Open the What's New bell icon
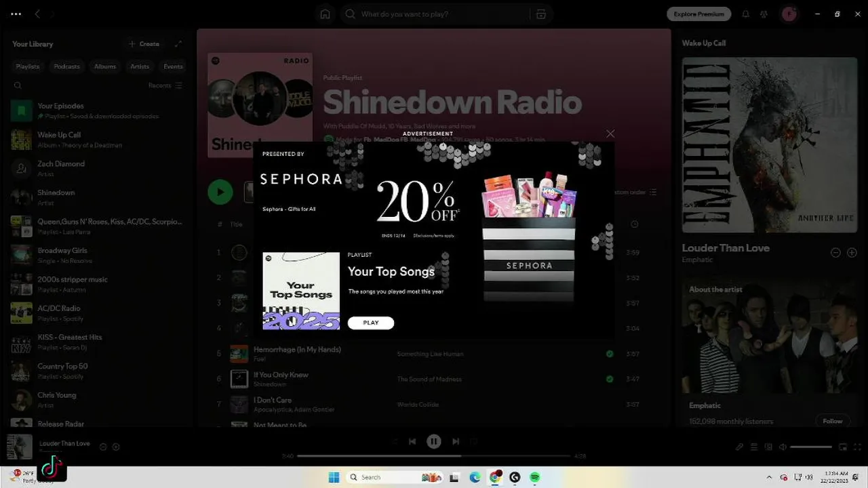The height and width of the screenshot is (488, 868). pos(746,14)
